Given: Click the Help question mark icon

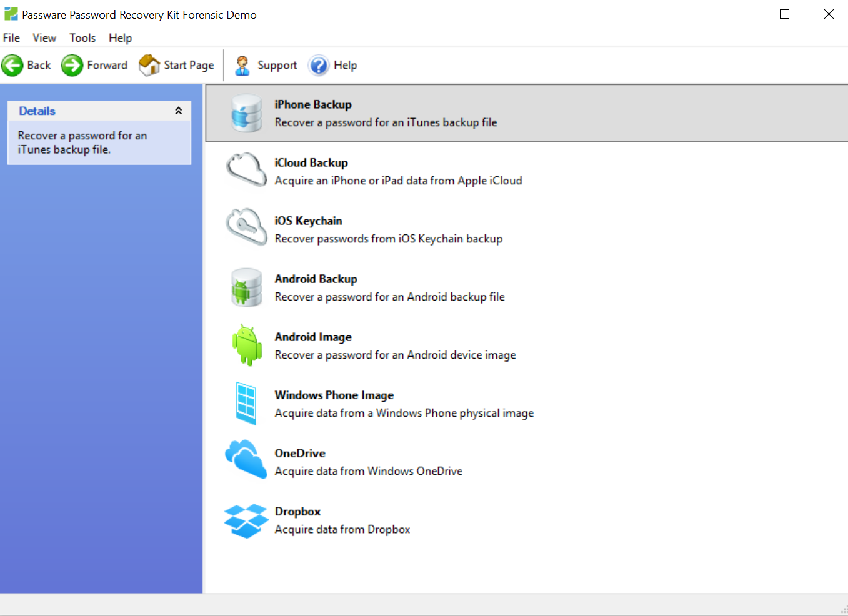Looking at the screenshot, I should tap(317, 65).
